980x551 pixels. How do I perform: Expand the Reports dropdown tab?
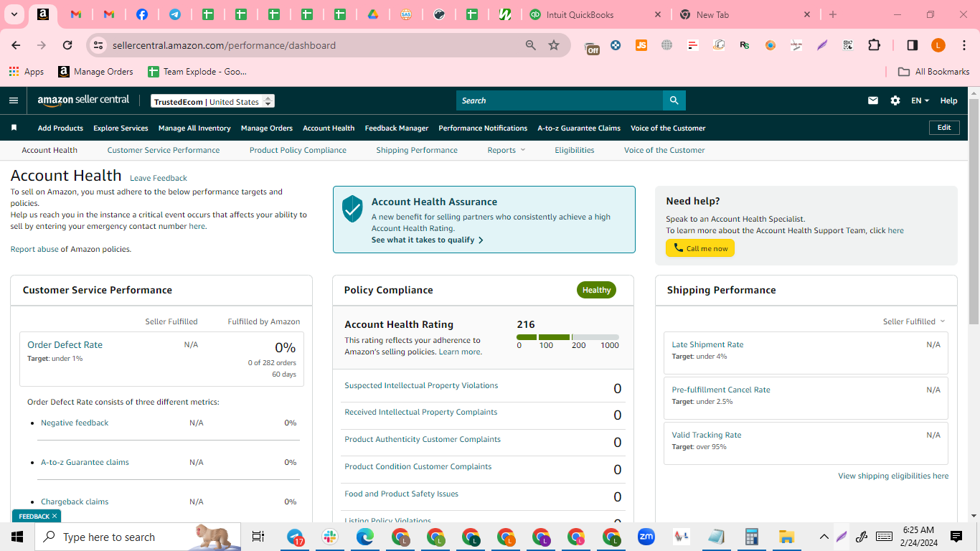(507, 150)
